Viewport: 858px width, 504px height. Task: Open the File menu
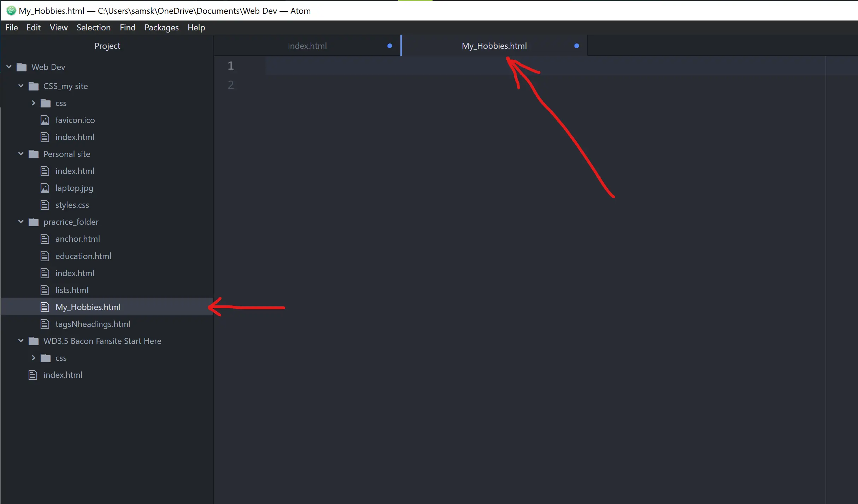click(x=12, y=28)
